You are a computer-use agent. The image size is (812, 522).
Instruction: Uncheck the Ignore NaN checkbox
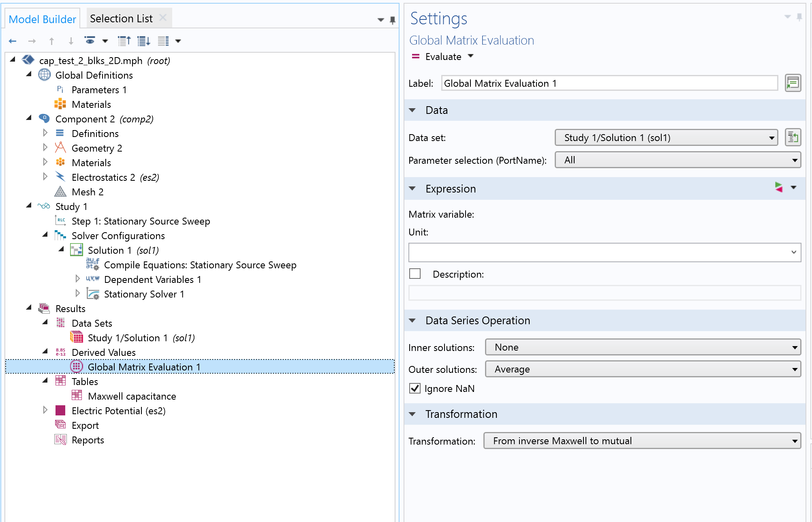point(415,388)
